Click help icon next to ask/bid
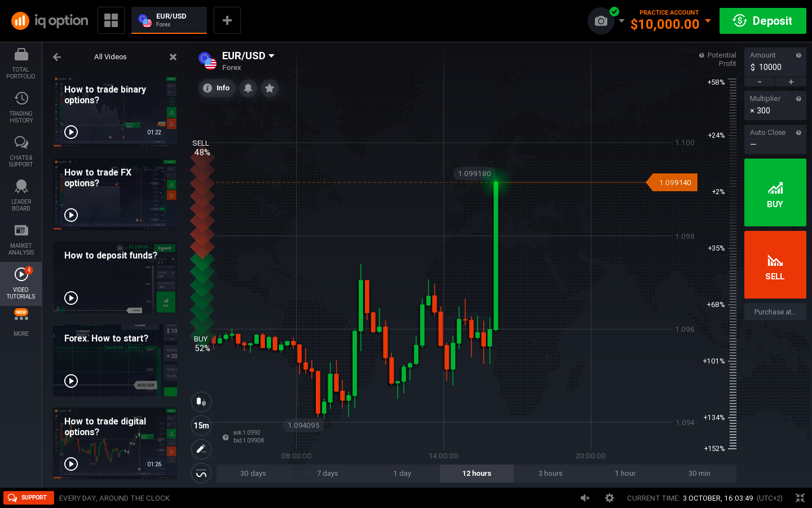Screen dimensions: 812x508 pyautogui.click(x=226, y=437)
